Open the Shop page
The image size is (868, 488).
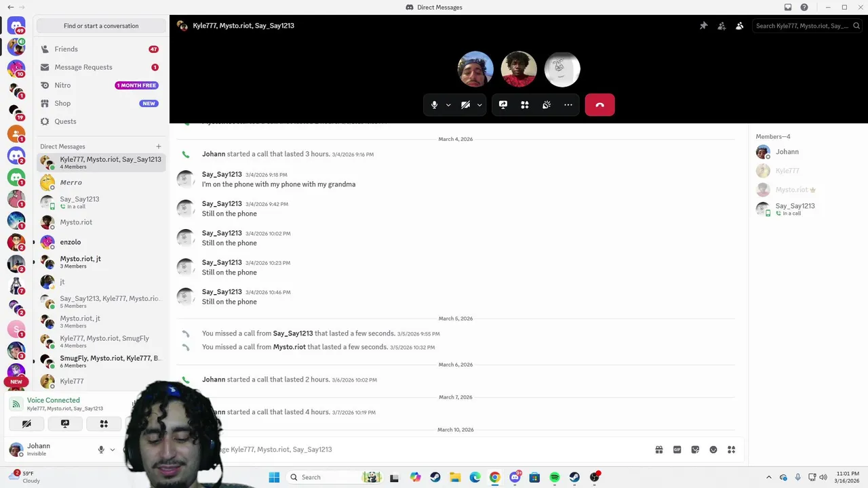(101, 103)
